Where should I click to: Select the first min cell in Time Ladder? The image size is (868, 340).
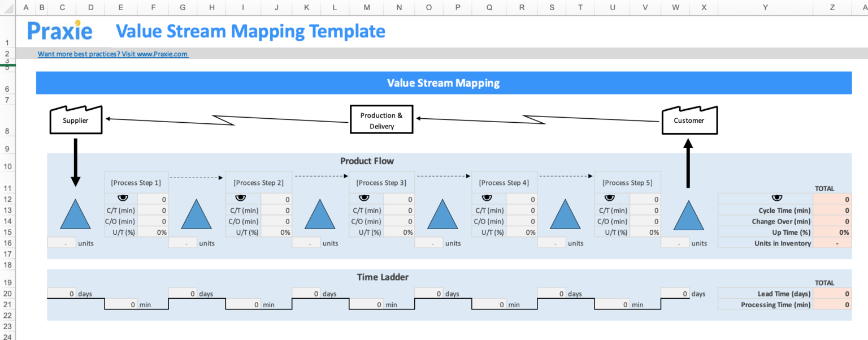tap(121, 304)
